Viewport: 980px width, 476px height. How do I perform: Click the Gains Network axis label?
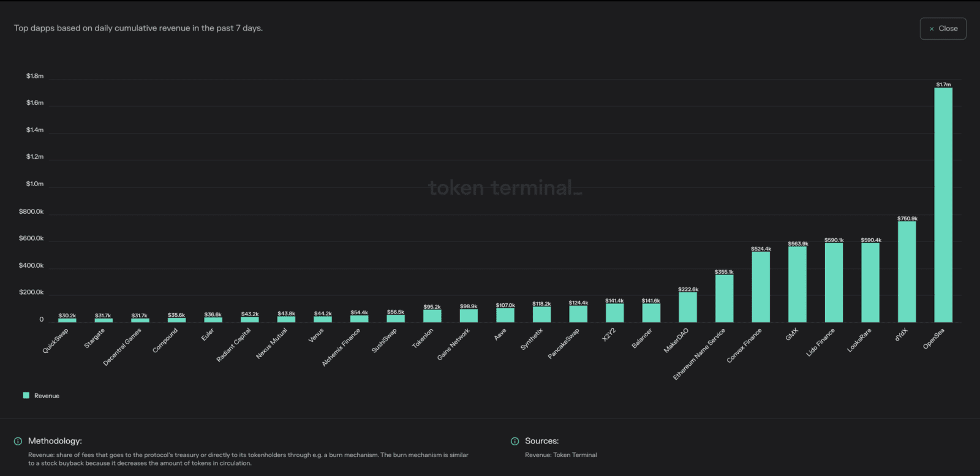[x=454, y=344]
